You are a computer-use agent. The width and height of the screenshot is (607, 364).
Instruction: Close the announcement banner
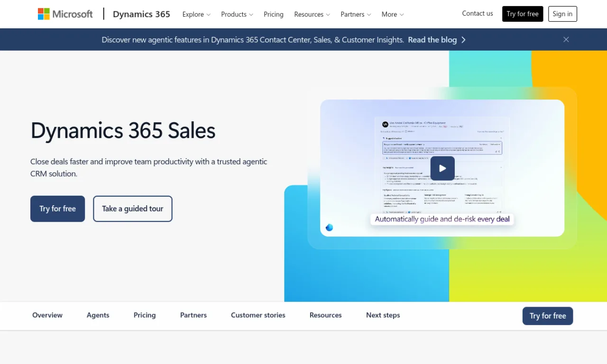tap(566, 40)
